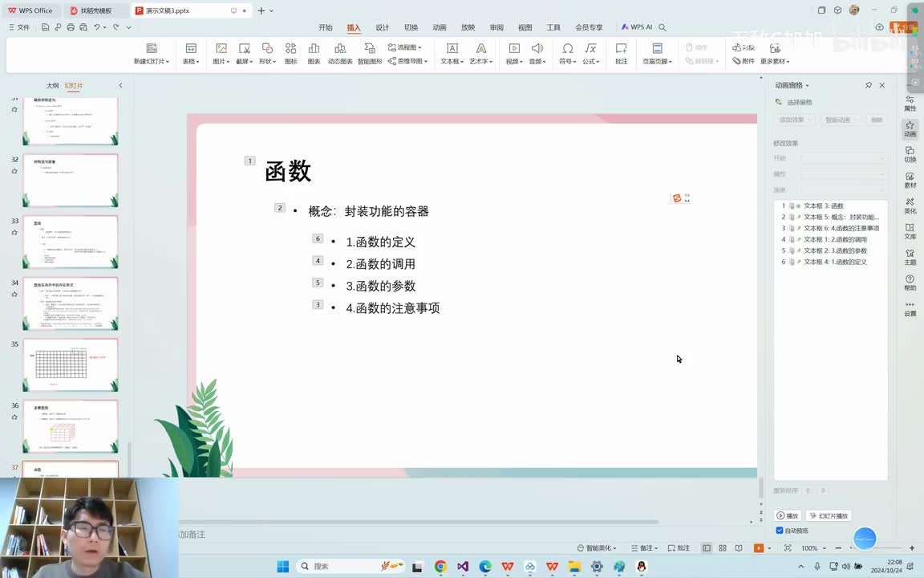Viewport: 924px width, 578px height.
Task: Toggle star on slide 33 thumbnail
Action: pyautogui.click(x=14, y=232)
